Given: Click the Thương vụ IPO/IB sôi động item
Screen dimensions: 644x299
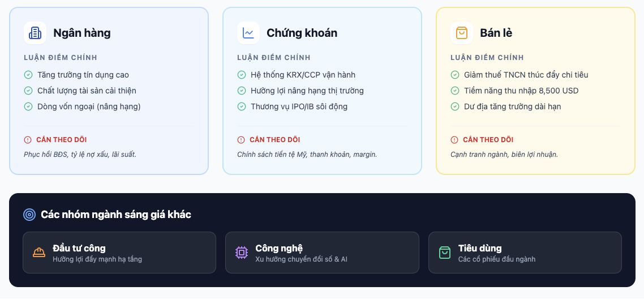Looking at the screenshot, I should click(299, 106).
